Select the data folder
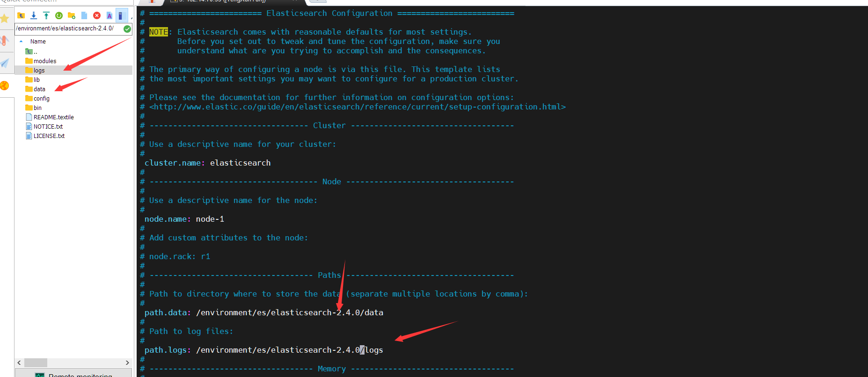868x377 pixels. tap(36, 89)
